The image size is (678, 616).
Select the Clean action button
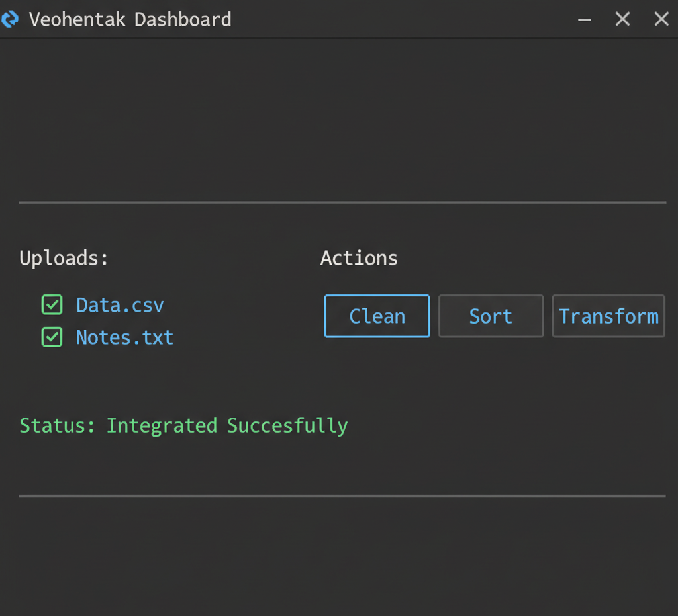coord(377,316)
